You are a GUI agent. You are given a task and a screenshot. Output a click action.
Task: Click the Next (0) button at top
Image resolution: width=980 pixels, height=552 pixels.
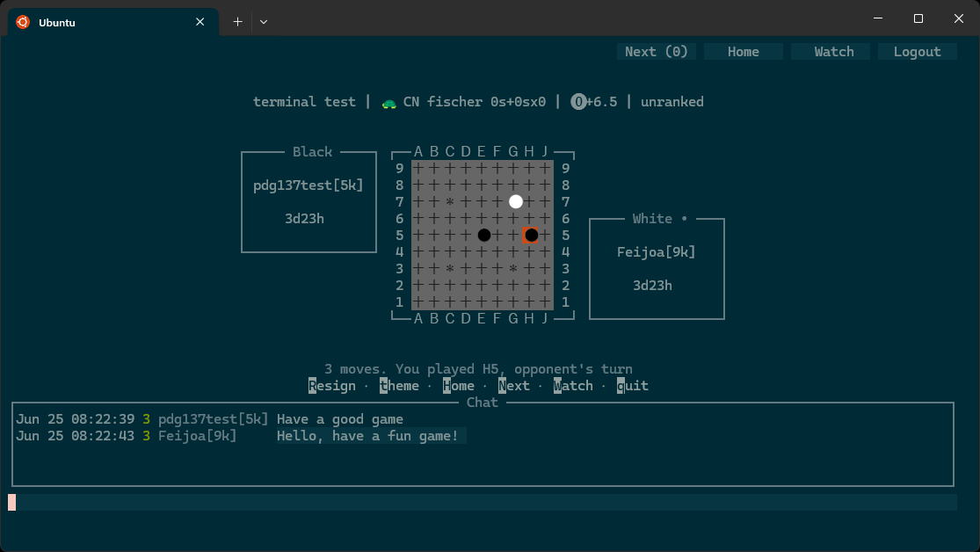pyautogui.click(x=657, y=52)
